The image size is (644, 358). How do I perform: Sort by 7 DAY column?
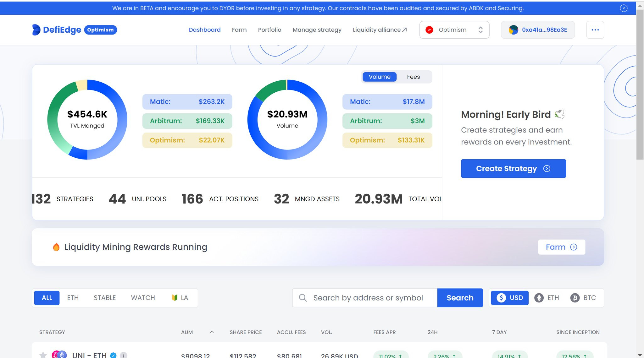click(499, 332)
